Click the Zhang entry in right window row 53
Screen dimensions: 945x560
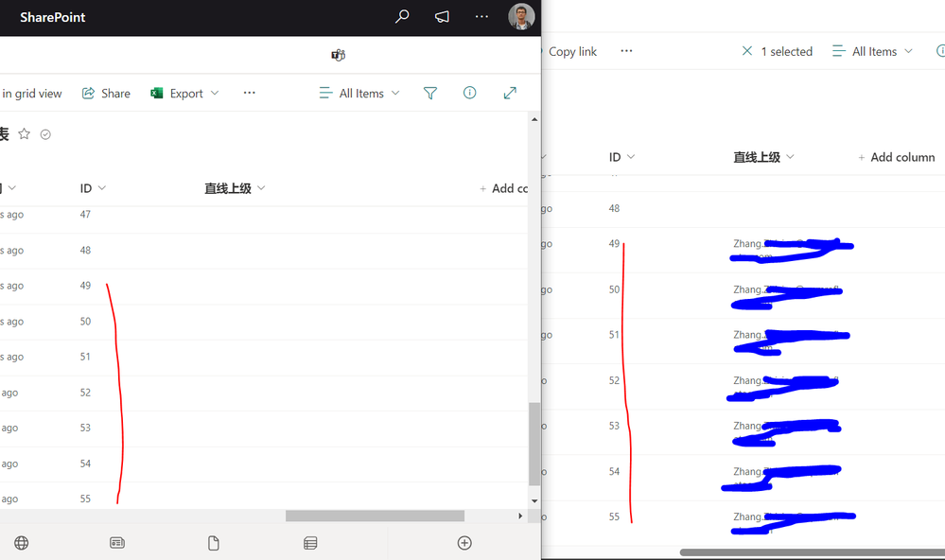(x=786, y=431)
